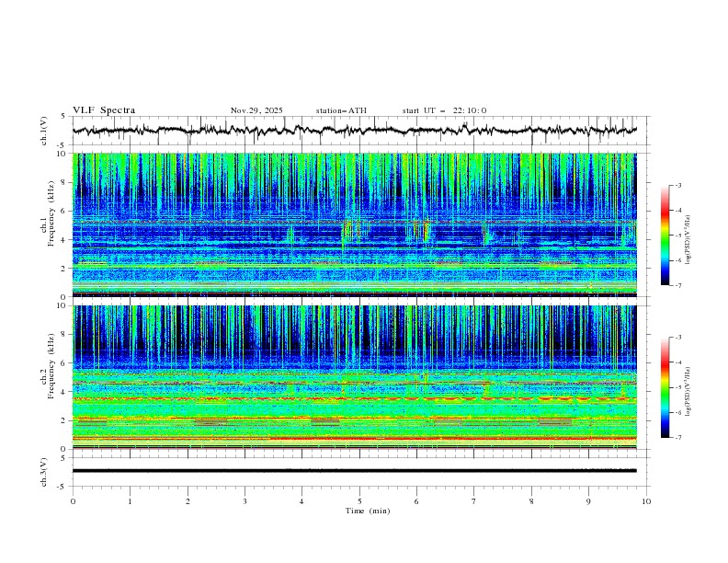Click time axis tick label '7'
The height and width of the screenshot is (563, 728).
pos(474,501)
